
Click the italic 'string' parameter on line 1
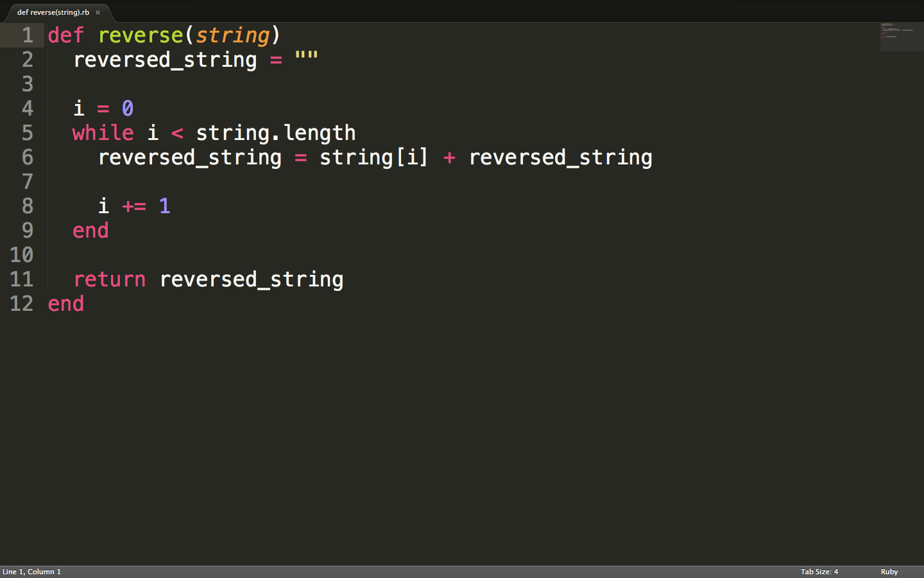[232, 35]
